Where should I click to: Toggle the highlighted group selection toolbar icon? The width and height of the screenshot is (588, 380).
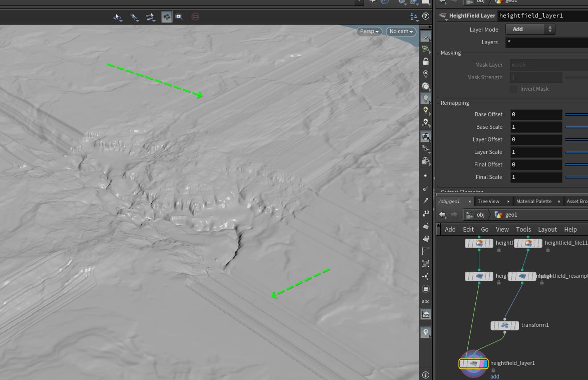pyautogui.click(x=166, y=17)
